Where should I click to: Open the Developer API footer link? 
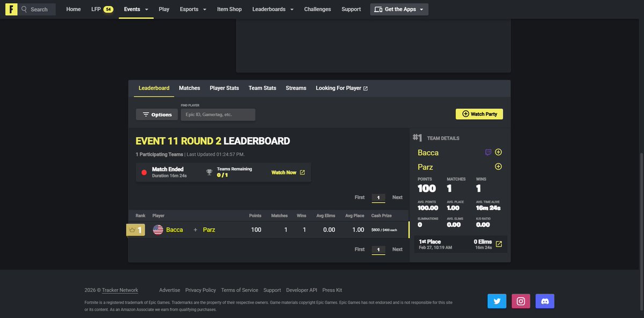pyautogui.click(x=302, y=290)
